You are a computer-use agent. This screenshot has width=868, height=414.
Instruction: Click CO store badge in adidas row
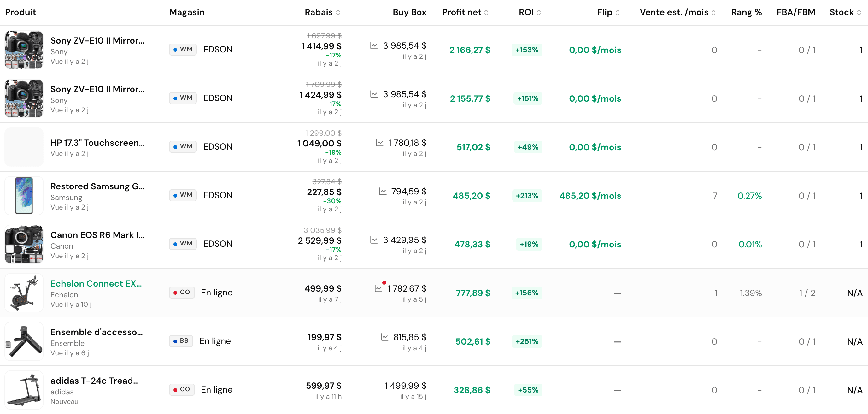tap(182, 389)
